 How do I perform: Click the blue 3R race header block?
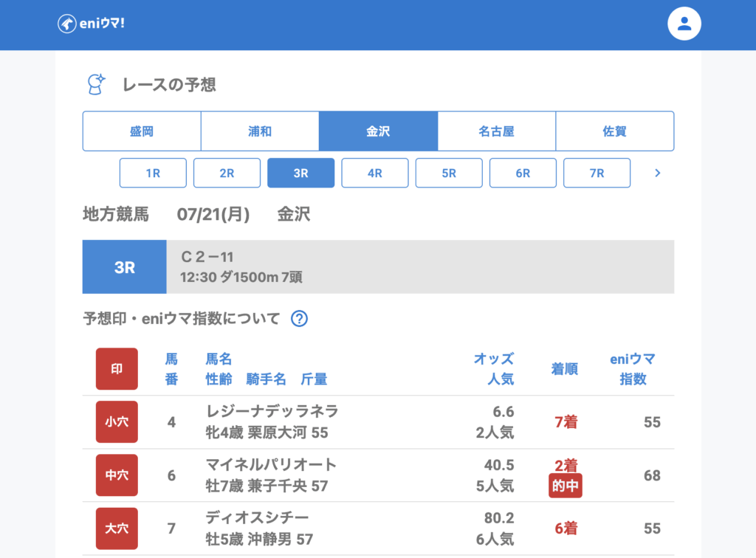pos(124,267)
